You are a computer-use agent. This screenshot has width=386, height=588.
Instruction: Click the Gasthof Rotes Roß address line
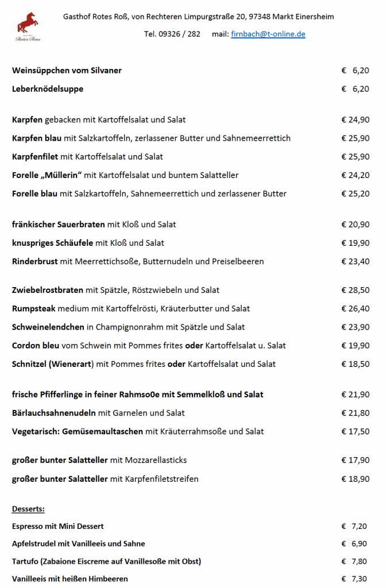pos(198,17)
